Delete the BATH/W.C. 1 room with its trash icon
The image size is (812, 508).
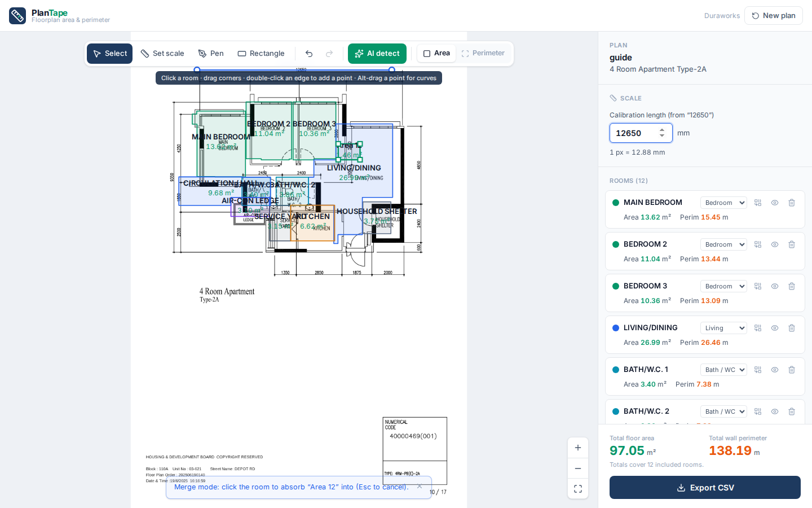pyautogui.click(x=792, y=370)
